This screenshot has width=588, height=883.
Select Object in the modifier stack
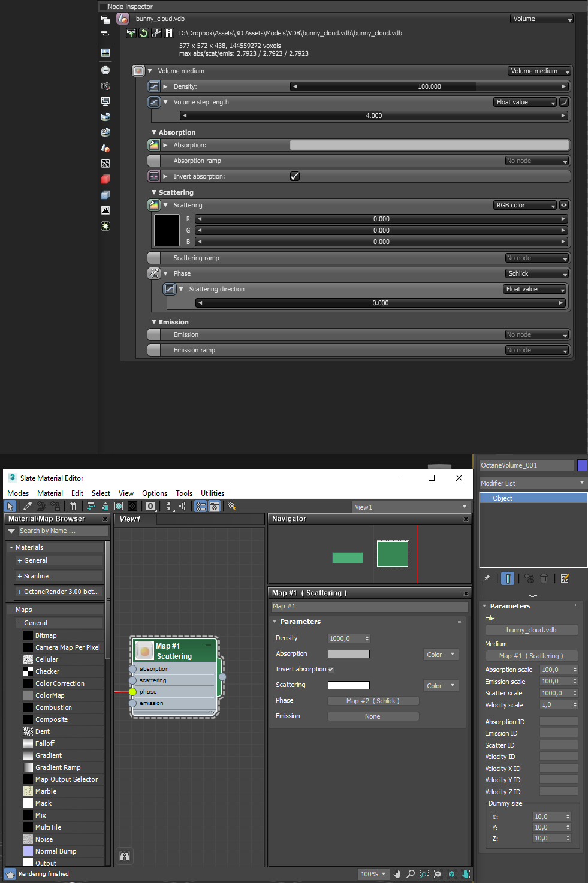click(x=533, y=498)
